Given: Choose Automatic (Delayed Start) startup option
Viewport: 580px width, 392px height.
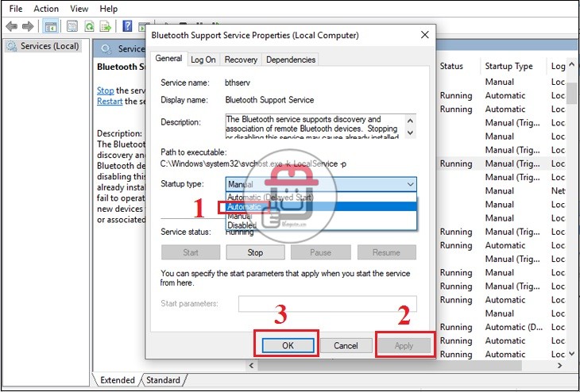Looking at the screenshot, I should point(321,197).
